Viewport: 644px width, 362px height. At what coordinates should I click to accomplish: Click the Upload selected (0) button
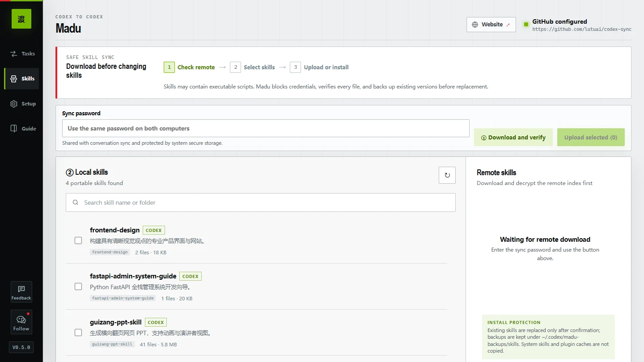pyautogui.click(x=591, y=138)
